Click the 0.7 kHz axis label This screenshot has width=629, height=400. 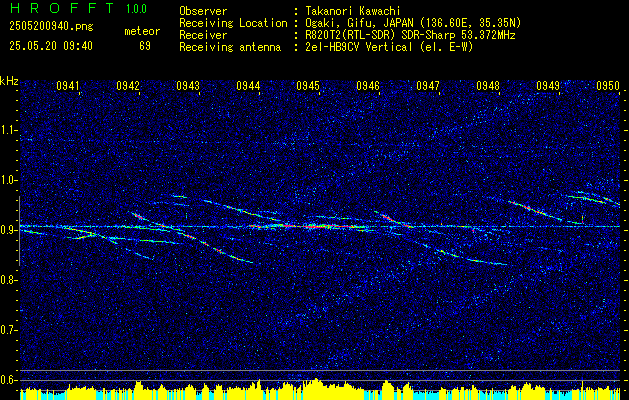coord(8,330)
